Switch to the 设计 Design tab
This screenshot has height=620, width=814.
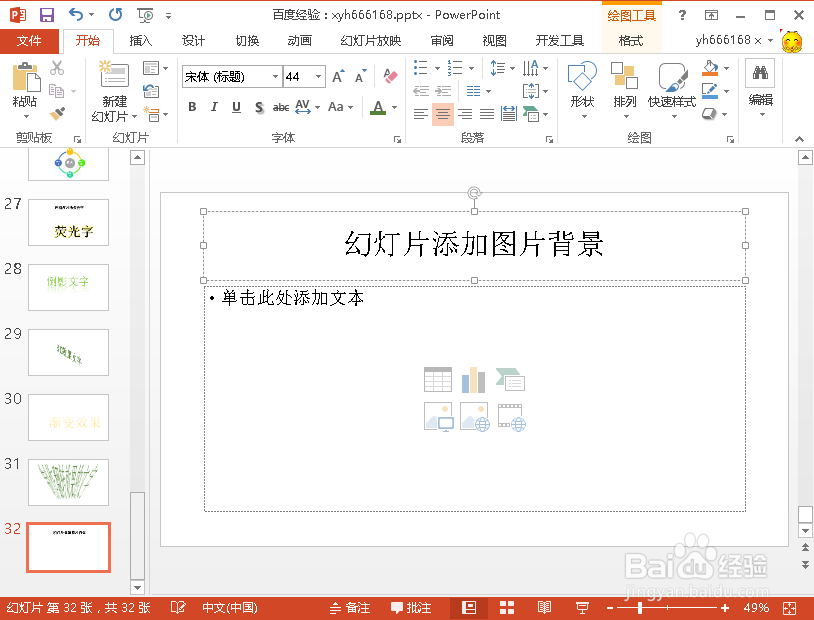[x=193, y=41]
